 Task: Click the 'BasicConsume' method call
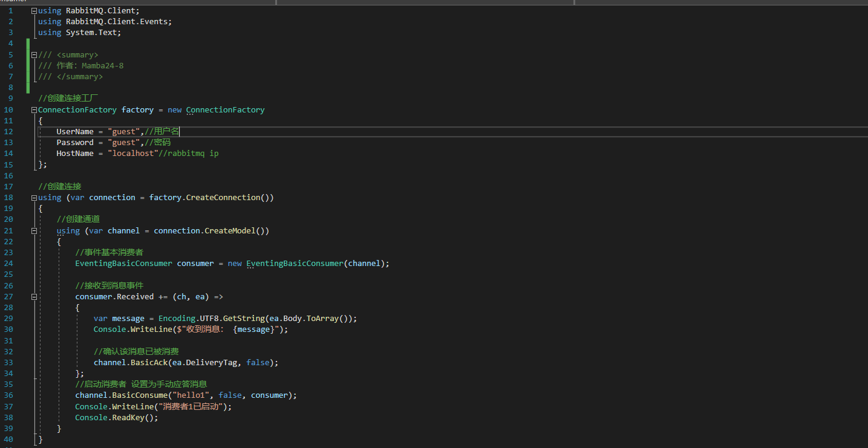pyautogui.click(x=140, y=395)
